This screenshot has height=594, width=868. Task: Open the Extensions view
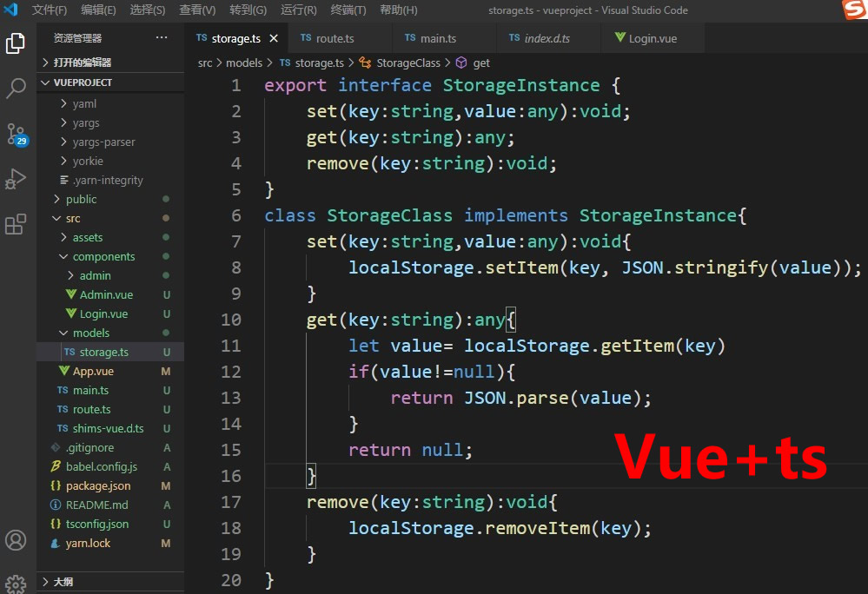(x=16, y=224)
